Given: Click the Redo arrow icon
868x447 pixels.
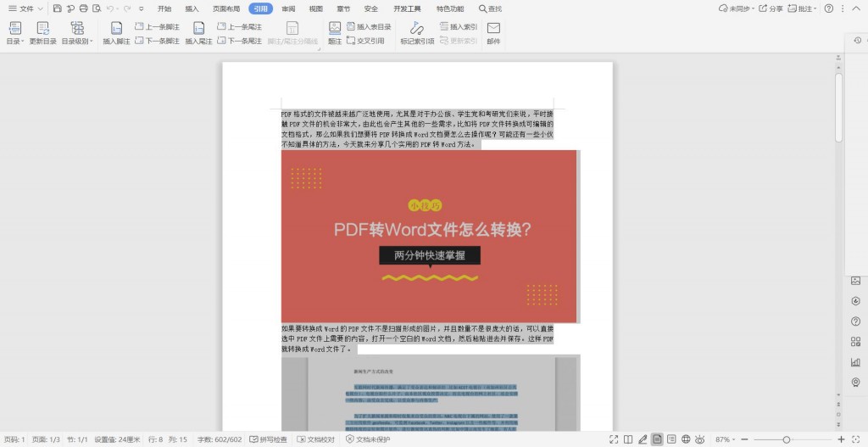Looking at the screenshot, I should click(127, 8).
